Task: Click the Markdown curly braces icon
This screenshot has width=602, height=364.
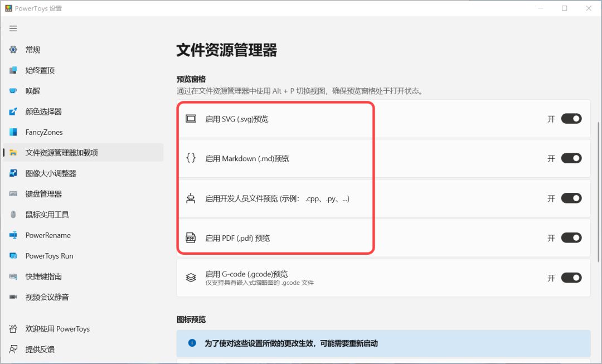Action: (x=191, y=158)
